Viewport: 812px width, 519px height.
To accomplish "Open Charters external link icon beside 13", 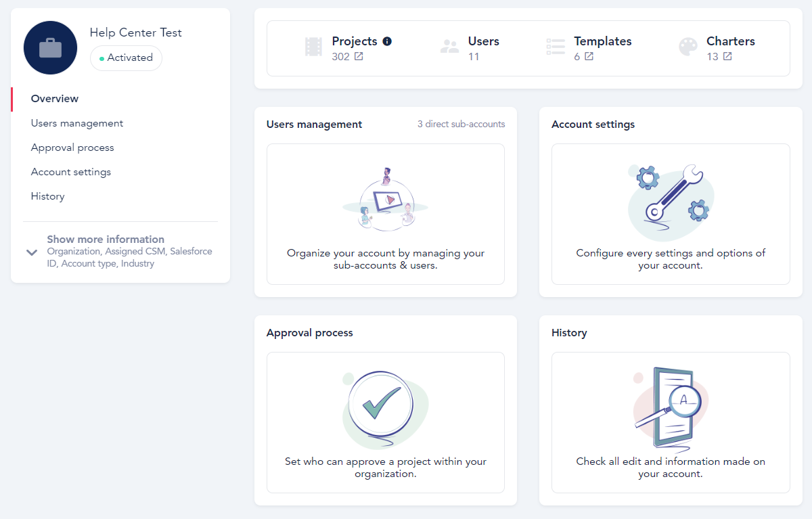I will coord(727,57).
